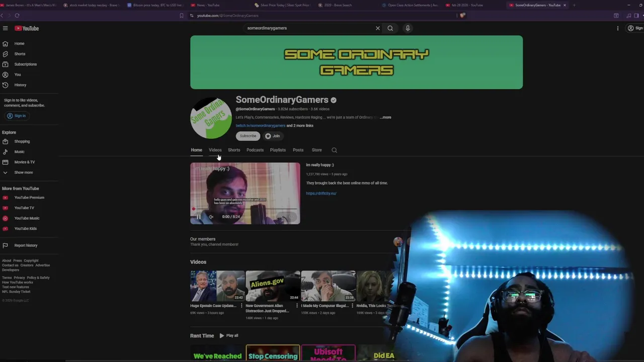644x362 pixels.
Task: Open the twitch.tv/someordinarygamers link
Action: (261, 126)
